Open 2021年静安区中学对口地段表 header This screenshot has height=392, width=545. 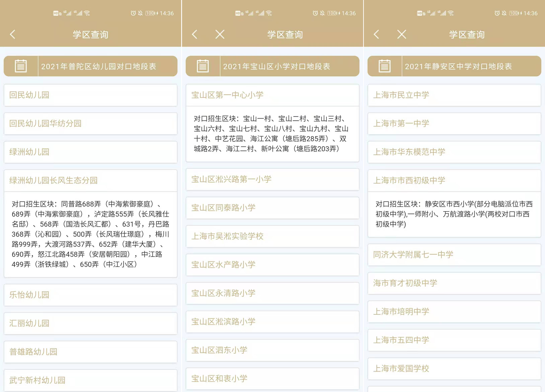click(458, 67)
